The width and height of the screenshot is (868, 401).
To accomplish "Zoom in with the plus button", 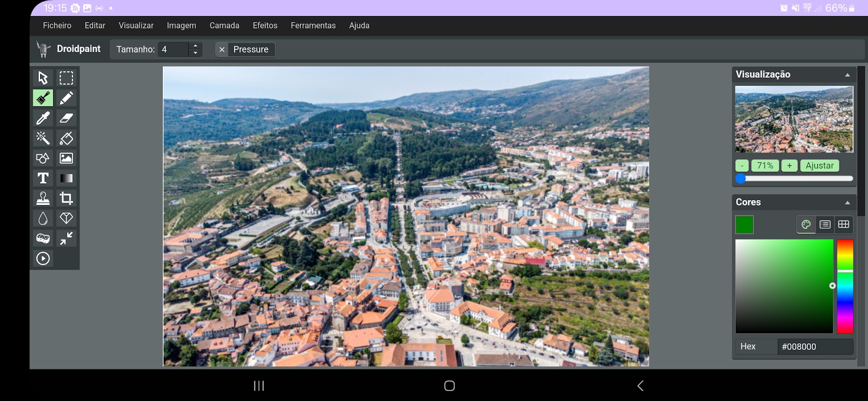I will pos(789,165).
